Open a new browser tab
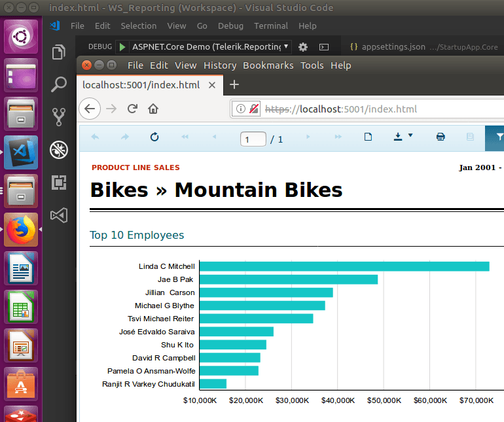 (x=234, y=84)
